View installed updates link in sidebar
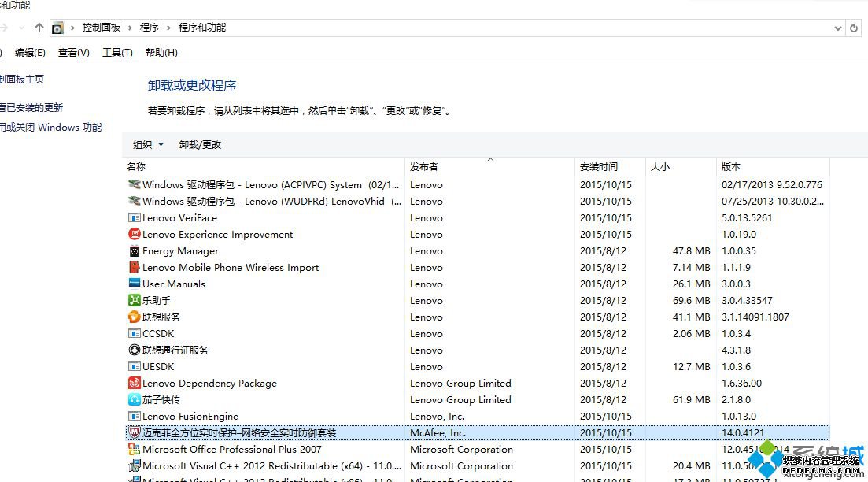The width and height of the screenshot is (868, 482). (x=31, y=107)
